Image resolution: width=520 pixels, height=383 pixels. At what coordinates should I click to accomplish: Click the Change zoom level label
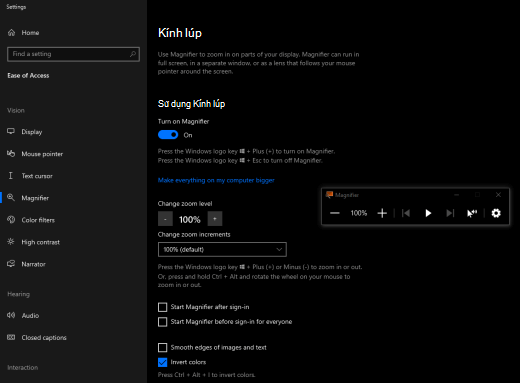pyautogui.click(x=185, y=204)
